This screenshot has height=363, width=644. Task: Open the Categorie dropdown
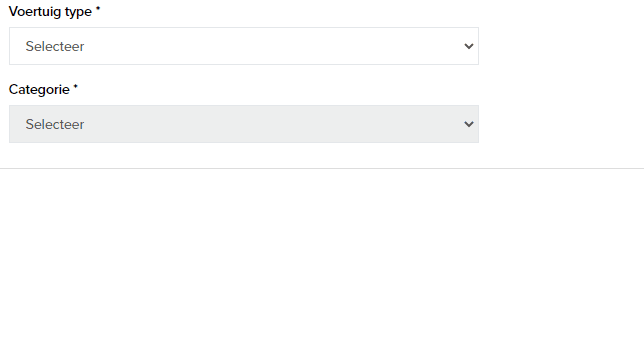[x=244, y=124]
